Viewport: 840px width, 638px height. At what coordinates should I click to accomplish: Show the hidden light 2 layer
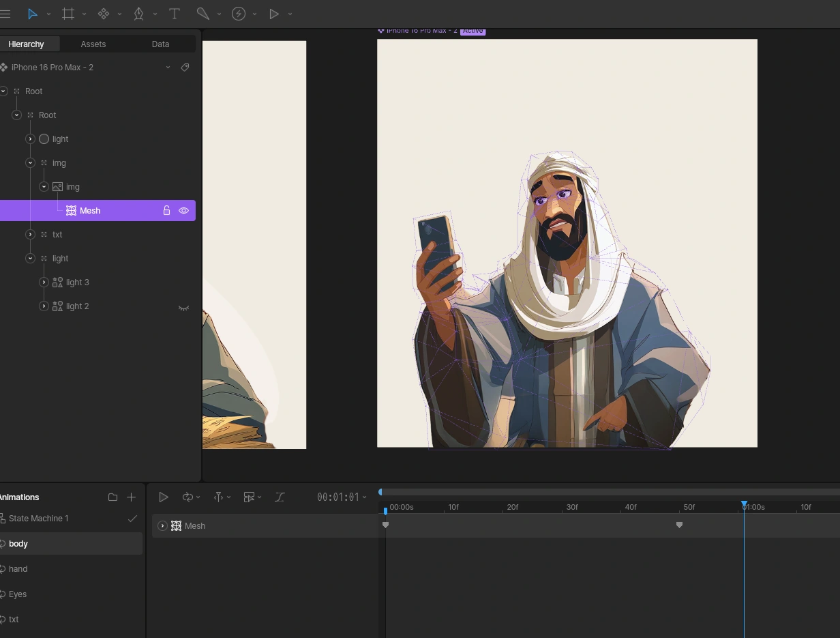click(183, 307)
